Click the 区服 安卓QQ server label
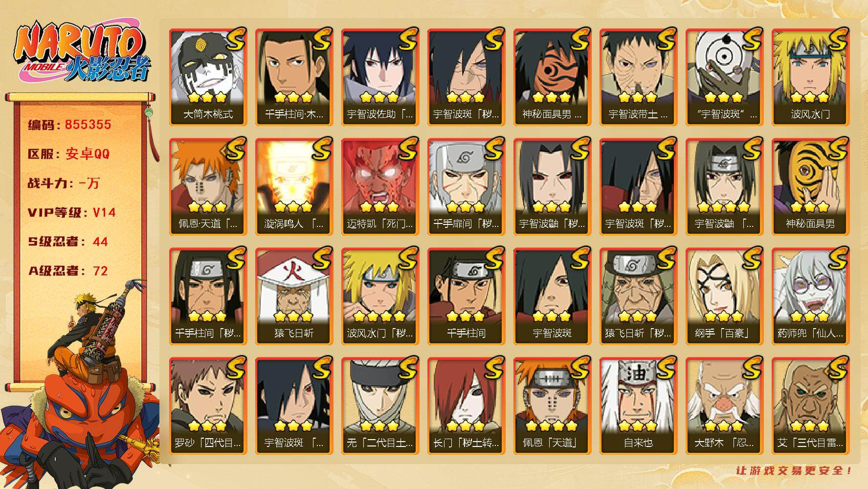Screen dimensions: 868x489 click(69, 154)
